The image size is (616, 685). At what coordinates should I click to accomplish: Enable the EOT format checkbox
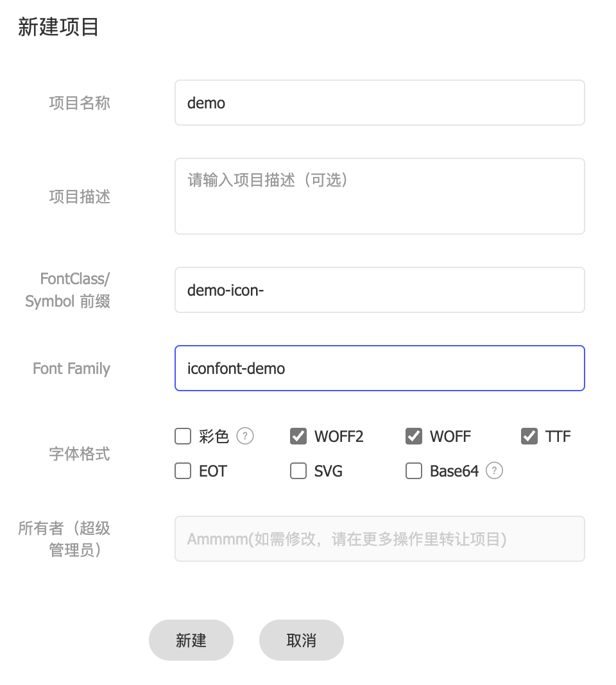183,471
